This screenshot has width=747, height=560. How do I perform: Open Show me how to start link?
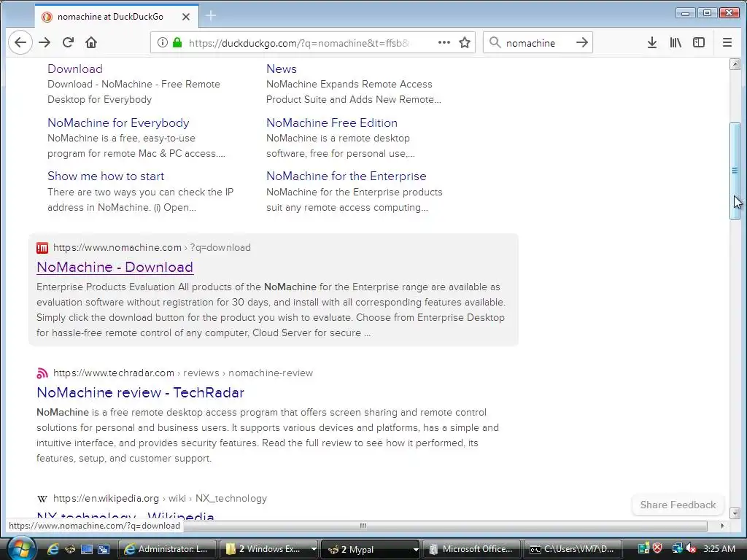(x=105, y=176)
